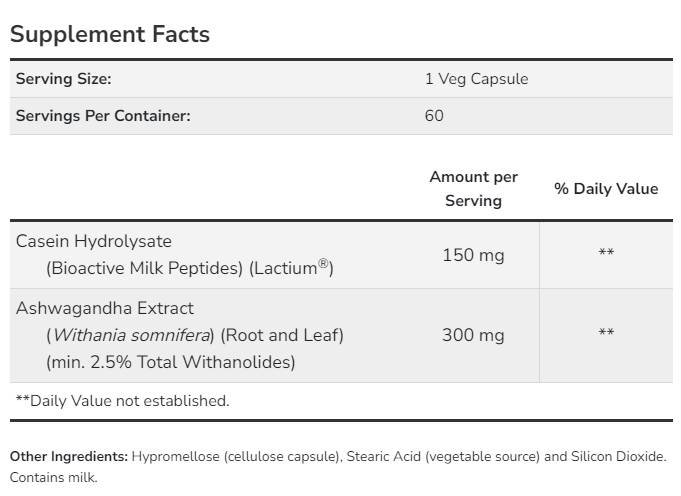Select the 300 mg amount
Viewport: 681px width, 496px height.
click(x=473, y=335)
